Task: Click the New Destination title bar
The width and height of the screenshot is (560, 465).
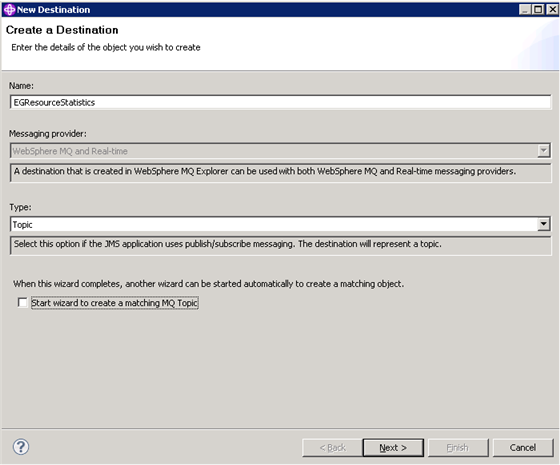Action: tap(264, 10)
